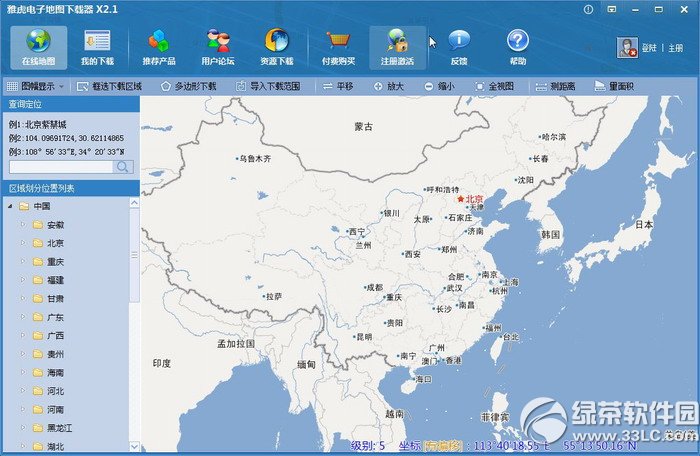The height and width of the screenshot is (456, 700).
Task: Click the 级别: 5 status text
Action: pos(367,445)
